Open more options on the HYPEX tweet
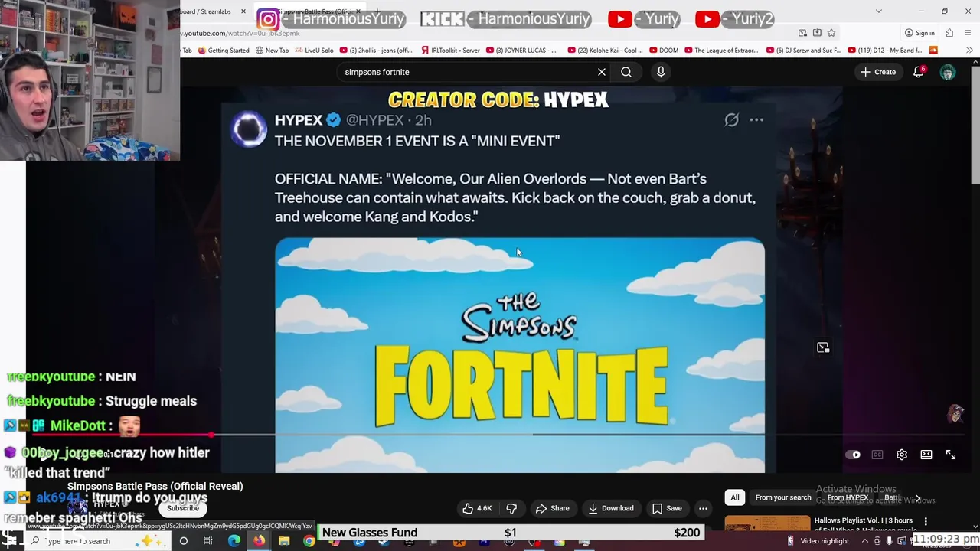The image size is (980, 551). tap(756, 120)
